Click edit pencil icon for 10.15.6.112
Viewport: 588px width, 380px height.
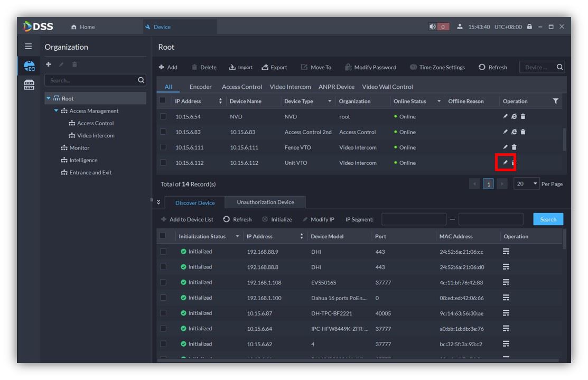[x=505, y=163]
